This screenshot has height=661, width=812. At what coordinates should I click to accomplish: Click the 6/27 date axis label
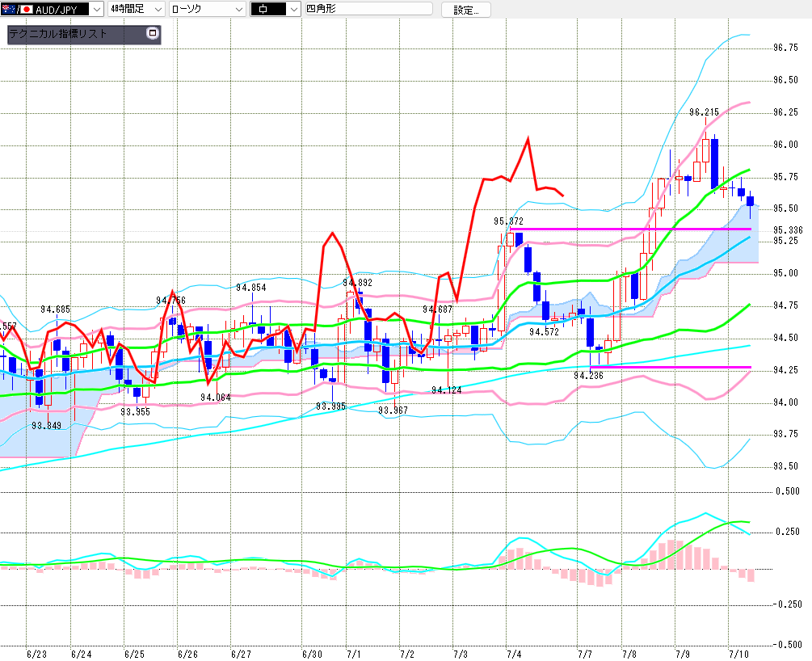click(x=242, y=655)
